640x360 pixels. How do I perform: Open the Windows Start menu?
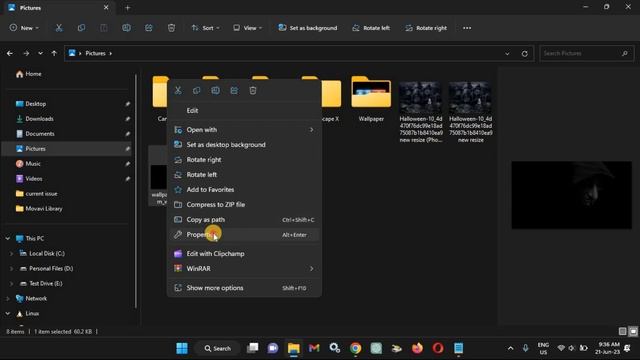182,348
